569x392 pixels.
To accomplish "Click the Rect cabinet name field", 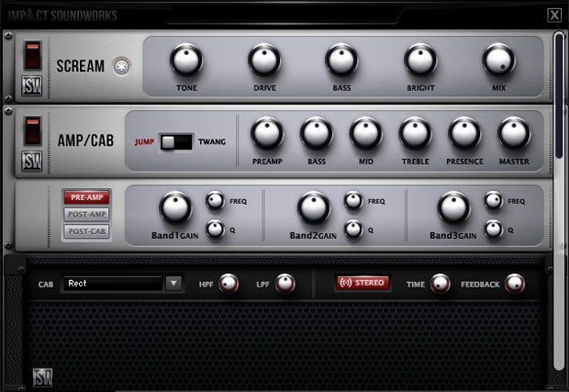I will pyautogui.click(x=113, y=283).
